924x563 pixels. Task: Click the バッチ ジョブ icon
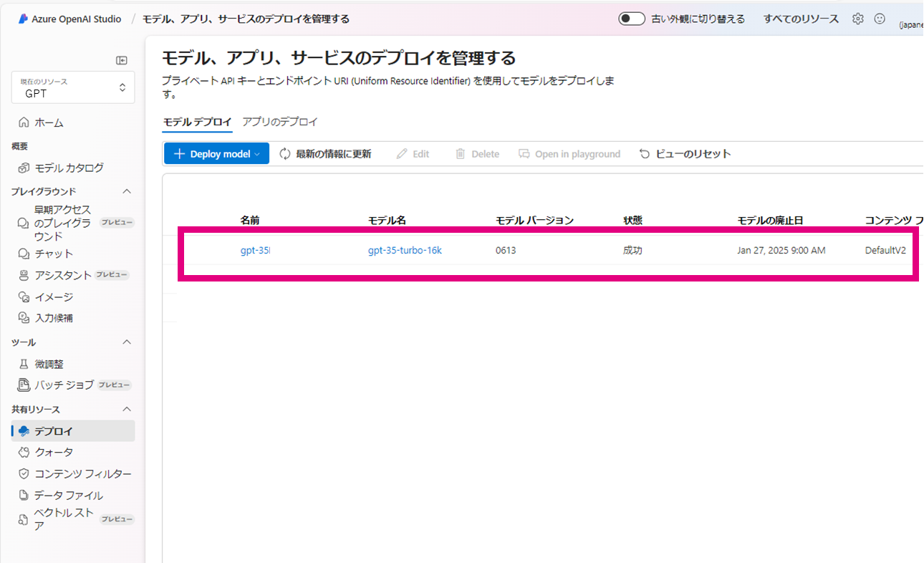tap(24, 385)
